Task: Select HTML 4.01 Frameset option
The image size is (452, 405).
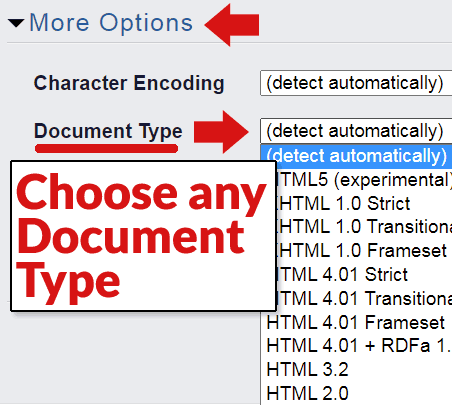Action: coord(356,323)
